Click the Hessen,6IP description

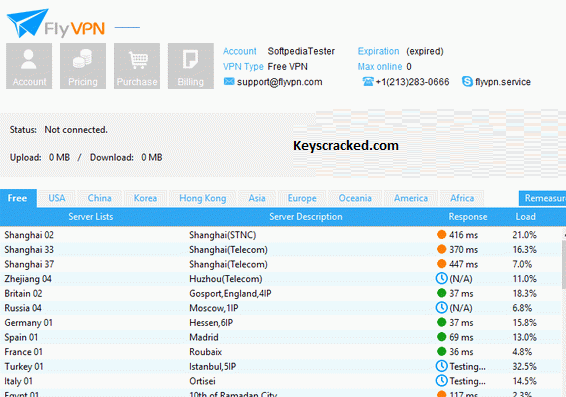coord(211,323)
